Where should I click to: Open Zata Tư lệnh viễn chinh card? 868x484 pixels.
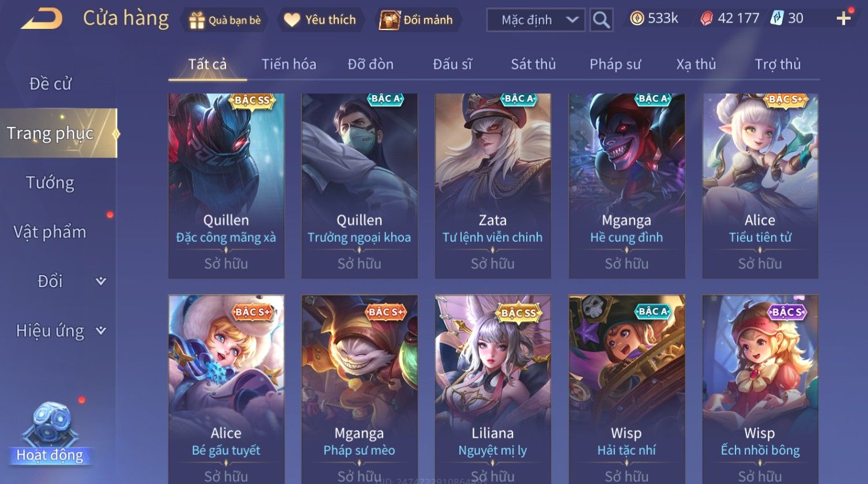click(493, 186)
